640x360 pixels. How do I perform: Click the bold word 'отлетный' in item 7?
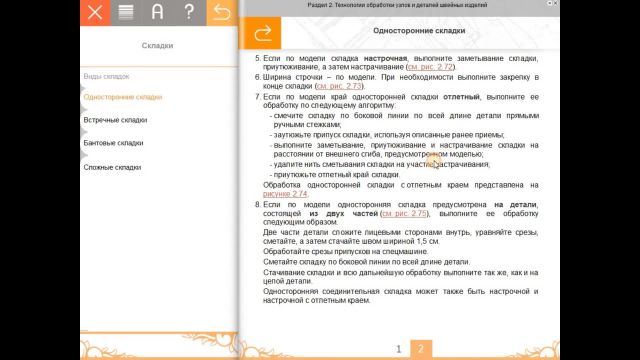click(x=461, y=97)
